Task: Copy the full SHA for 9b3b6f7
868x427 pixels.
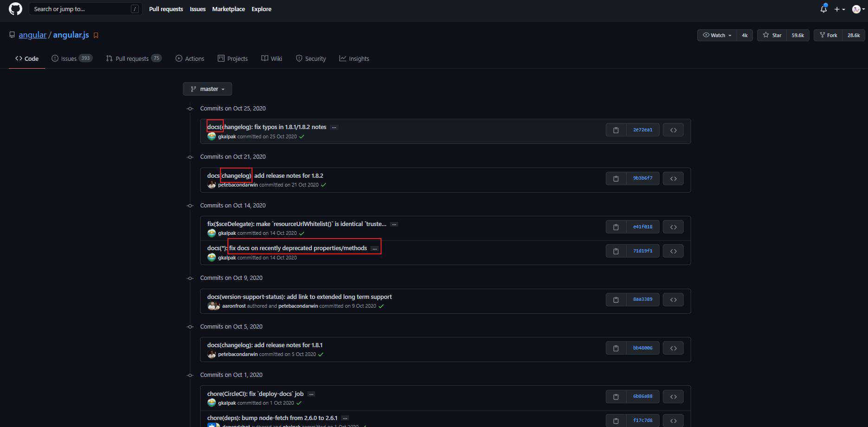Action: click(616, 178)
